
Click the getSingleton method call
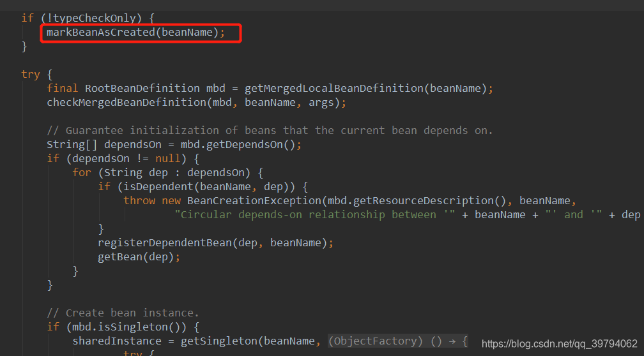pyautogui.click(x=219, y=341)
